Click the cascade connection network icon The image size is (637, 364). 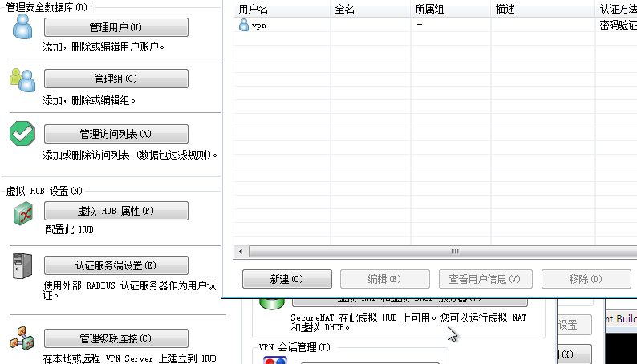pyautogui.click(x=22, y=338)
